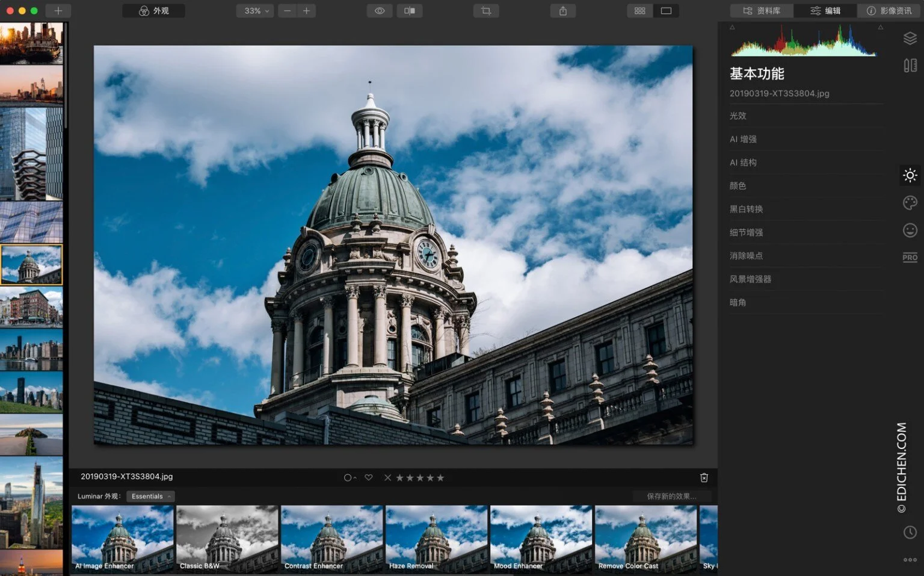Expand the 颜色 tool section

point(806,186)
